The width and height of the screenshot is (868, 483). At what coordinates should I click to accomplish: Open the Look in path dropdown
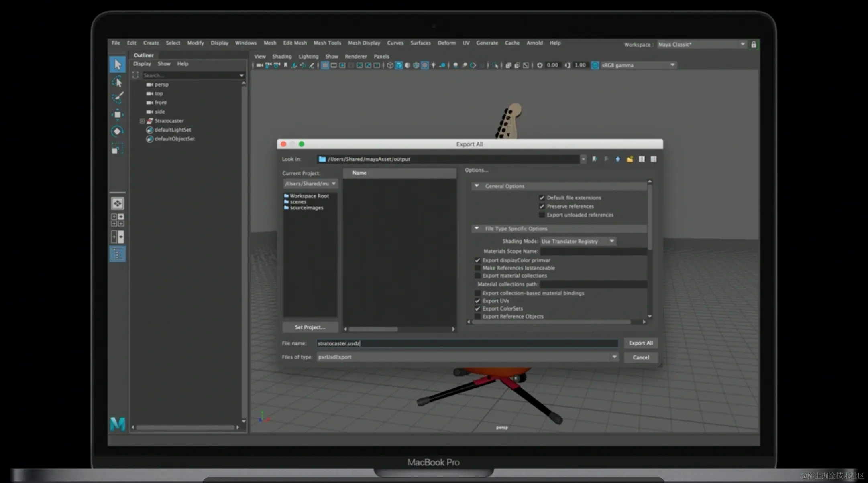(583, 159)
